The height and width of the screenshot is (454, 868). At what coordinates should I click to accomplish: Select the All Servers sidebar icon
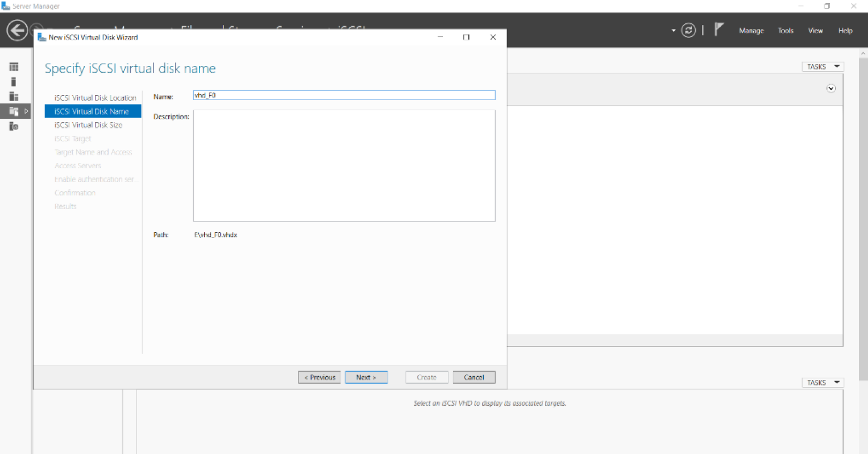click(x=14, y=97)
